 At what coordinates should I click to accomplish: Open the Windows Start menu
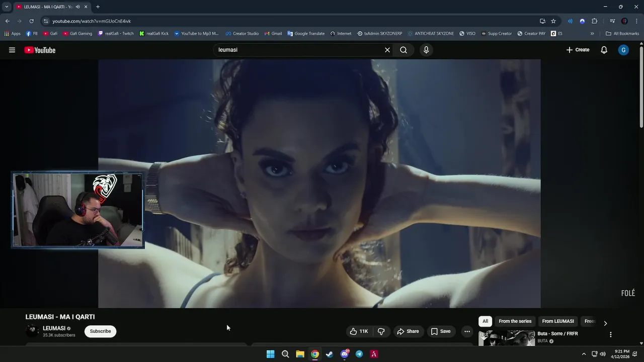(x=270, y=354)
